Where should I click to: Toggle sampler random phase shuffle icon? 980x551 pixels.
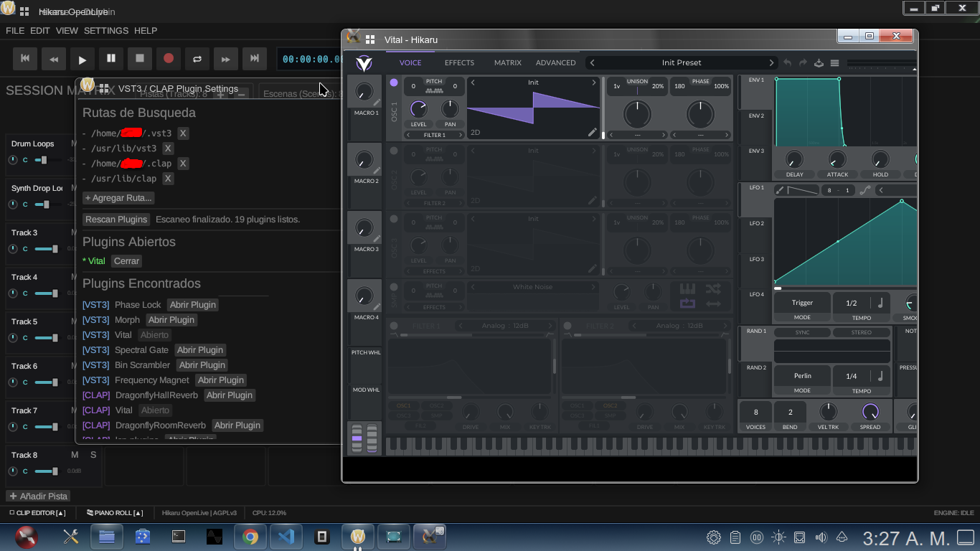[x=713, y=288]
